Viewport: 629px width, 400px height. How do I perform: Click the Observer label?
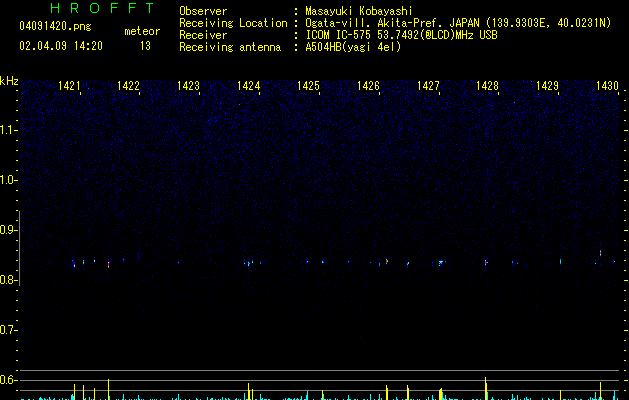pos(203,11)
